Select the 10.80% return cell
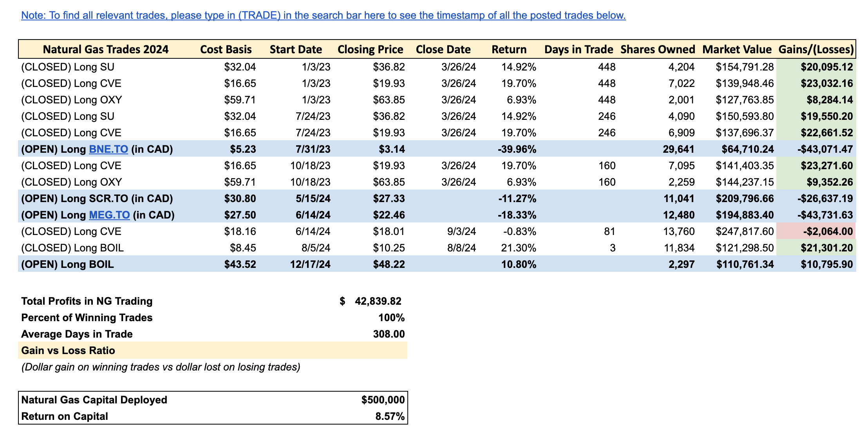 (x=519, y=264)
